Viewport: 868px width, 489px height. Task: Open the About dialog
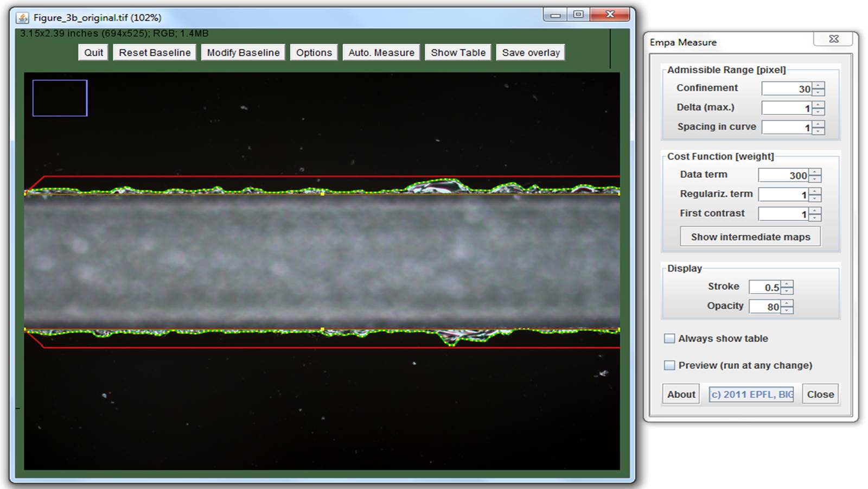coord(681,395)
